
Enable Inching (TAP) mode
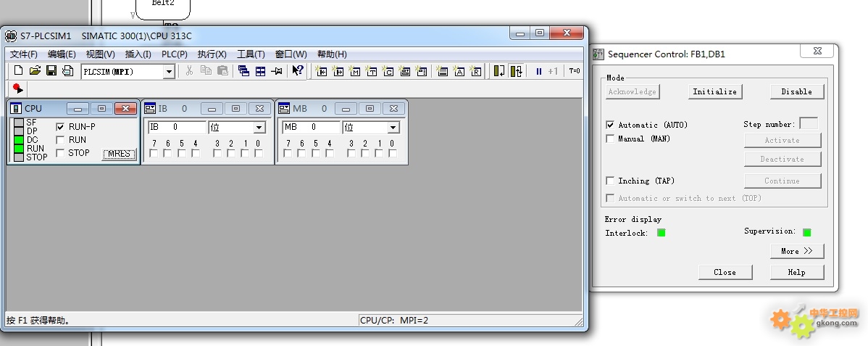pos(610,181)
